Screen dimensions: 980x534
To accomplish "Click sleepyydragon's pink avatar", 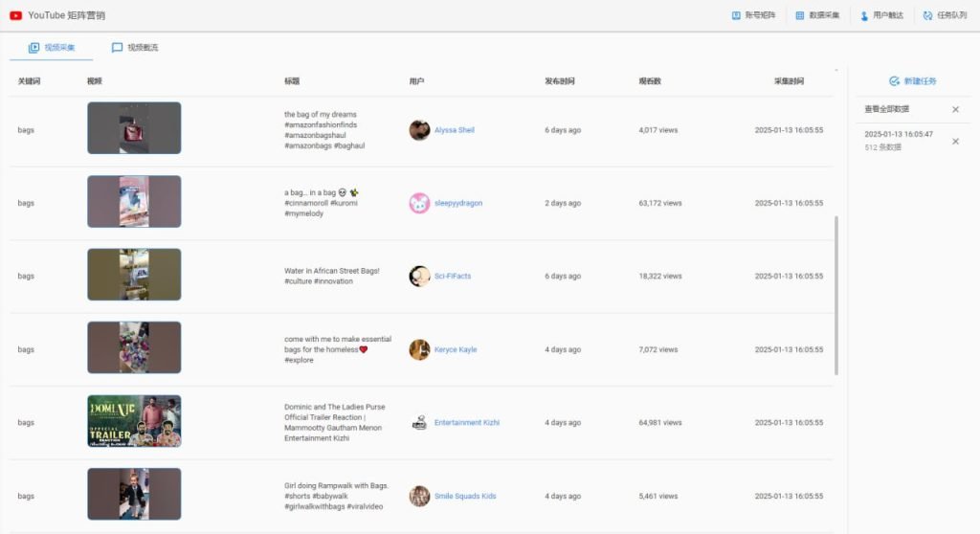I will (419, 203).
